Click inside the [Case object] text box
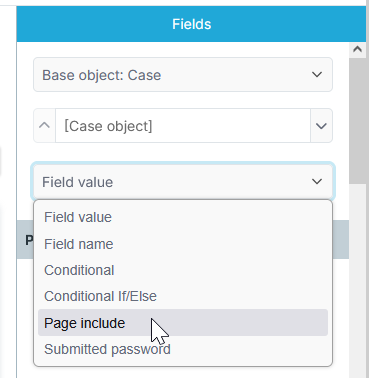The height and width of the screenshot is (378, 369). tap(183, 126)
